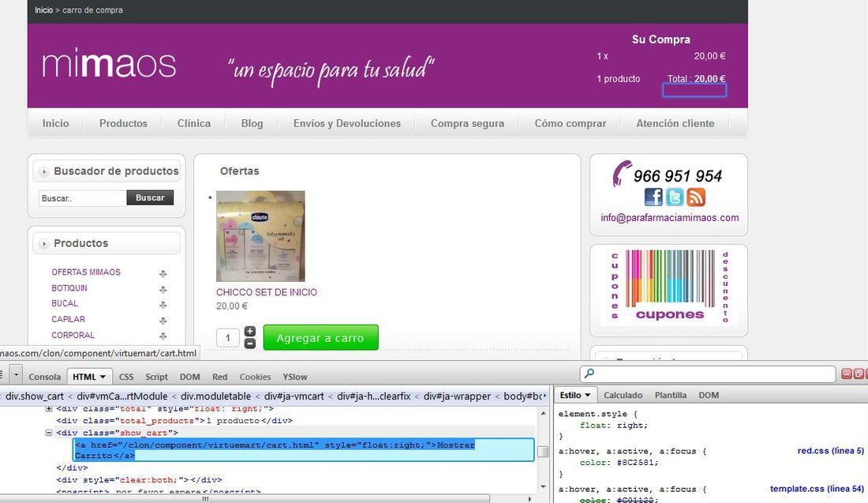The height and width of the screenshot is (503, 868).
Task: Switch to the Red network tab
Action: click(220, 377)
